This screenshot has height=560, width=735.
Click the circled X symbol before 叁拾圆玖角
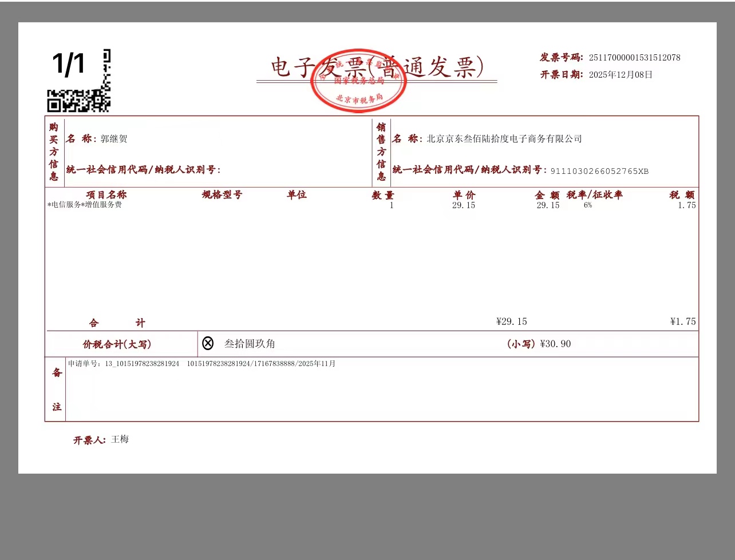[208, 343]
